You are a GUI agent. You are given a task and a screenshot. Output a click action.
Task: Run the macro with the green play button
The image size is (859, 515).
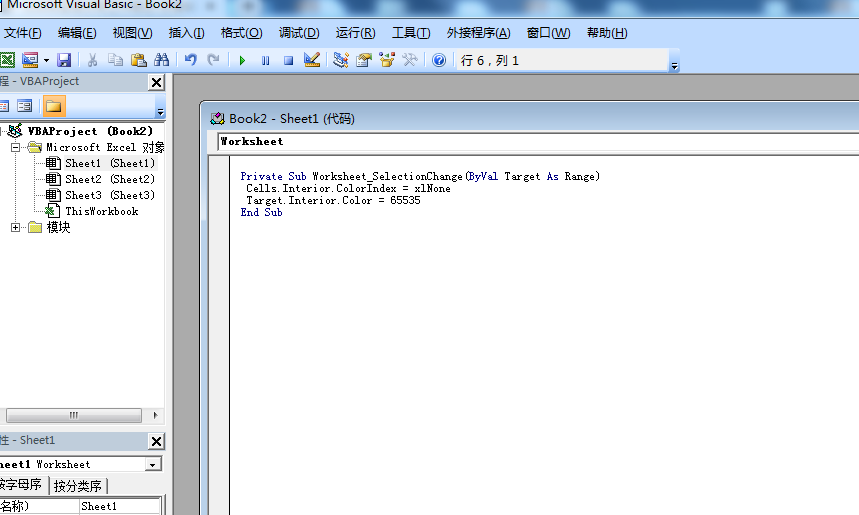tap(242, 61)
